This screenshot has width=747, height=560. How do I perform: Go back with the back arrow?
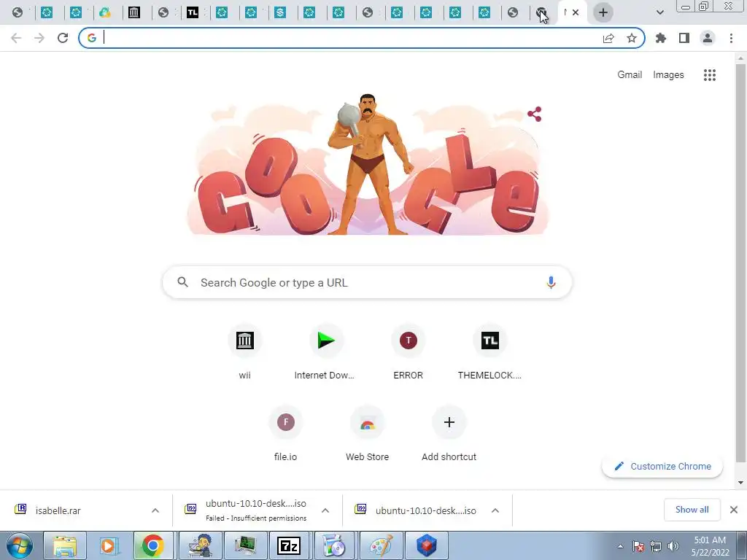coord(16,38)
